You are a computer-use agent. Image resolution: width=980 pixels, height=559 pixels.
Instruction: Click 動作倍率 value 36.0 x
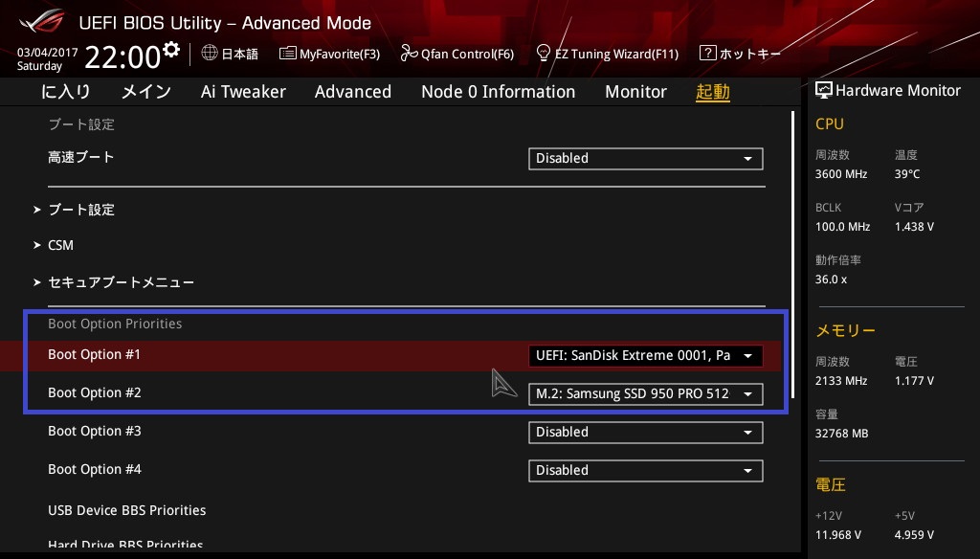[832, 279]
